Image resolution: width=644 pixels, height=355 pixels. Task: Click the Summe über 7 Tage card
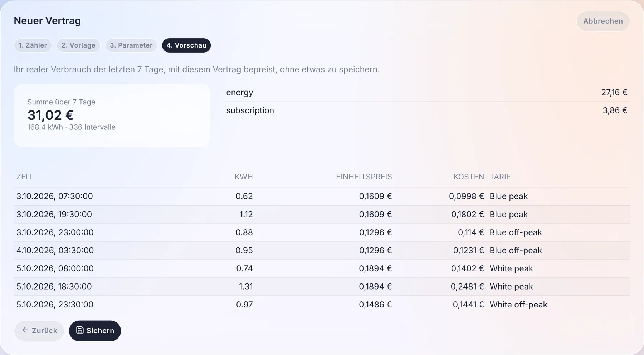pyautogui.click(x=112, y=115)
